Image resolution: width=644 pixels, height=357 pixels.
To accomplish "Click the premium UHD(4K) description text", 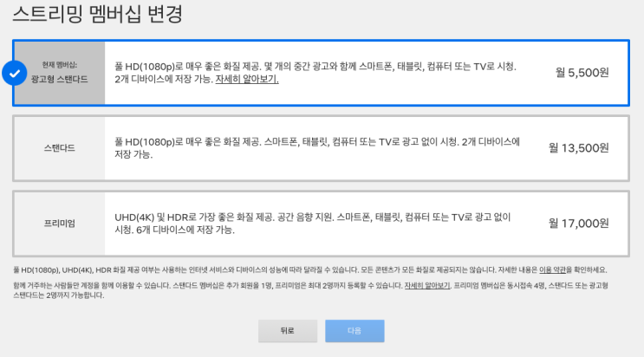I will pyautogui.click(x=313, y=224).
